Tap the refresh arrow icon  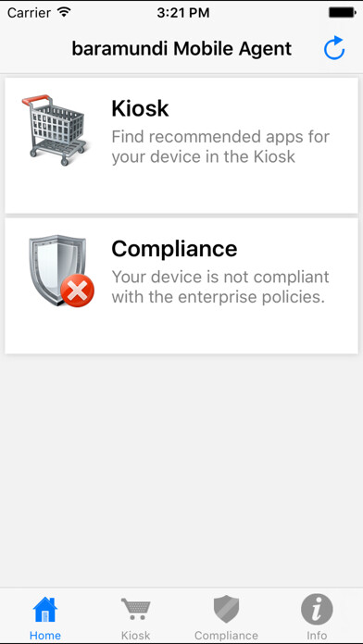334,48
